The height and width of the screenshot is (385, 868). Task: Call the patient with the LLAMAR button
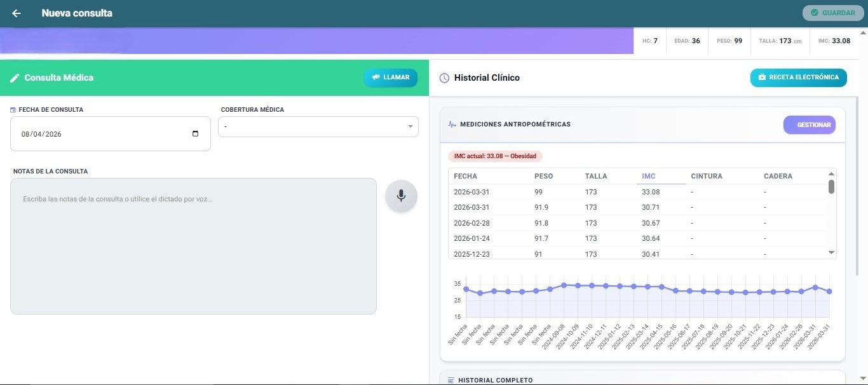tap(391, 78)
